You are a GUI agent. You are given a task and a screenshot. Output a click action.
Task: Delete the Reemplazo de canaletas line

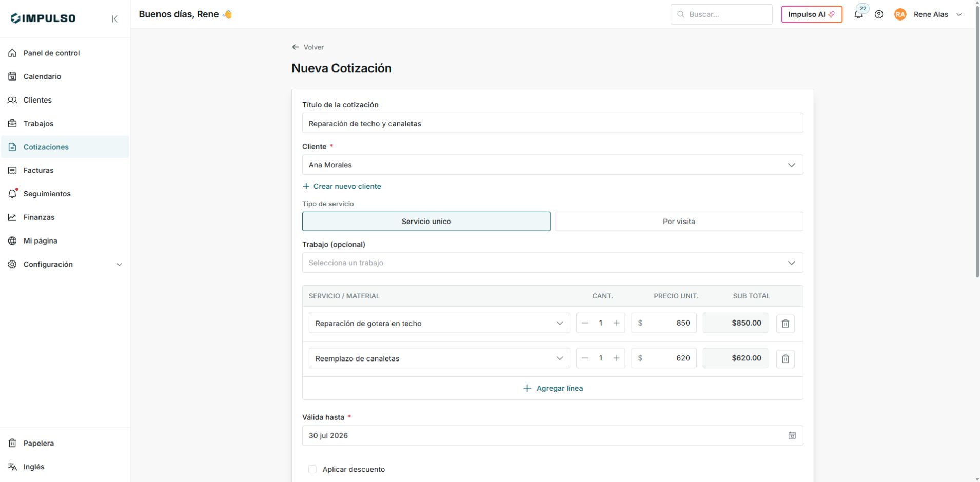785,358
